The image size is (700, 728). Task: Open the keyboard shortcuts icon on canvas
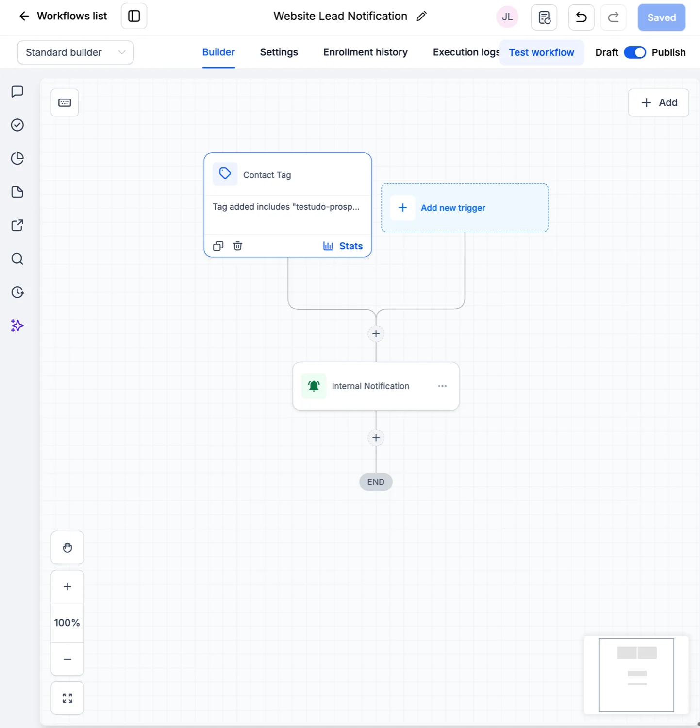point(65,102)
